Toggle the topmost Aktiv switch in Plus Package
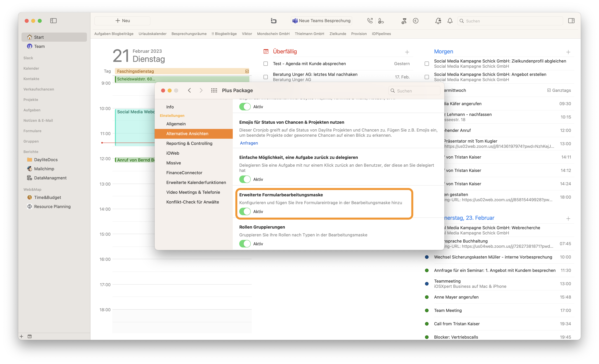 pyautogui.click(x=245, y=106)
